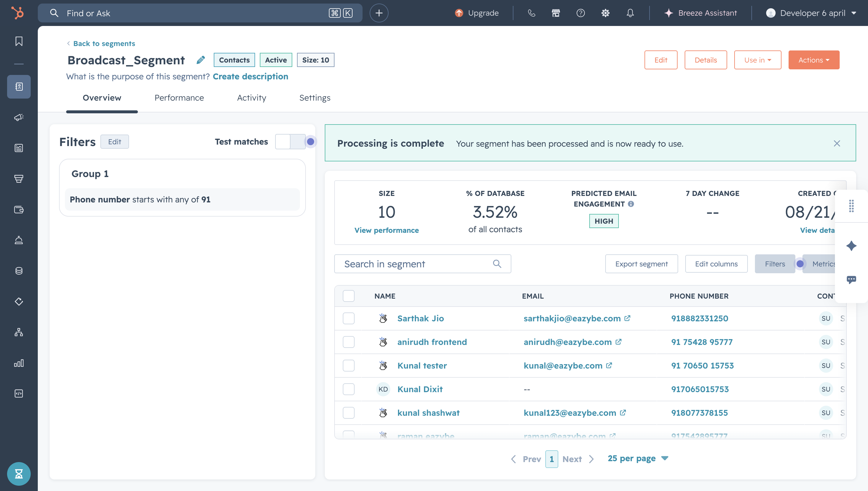Click the info icon beside Predicted Email Engagement
The image size is (868, 491).
[631, 204]
